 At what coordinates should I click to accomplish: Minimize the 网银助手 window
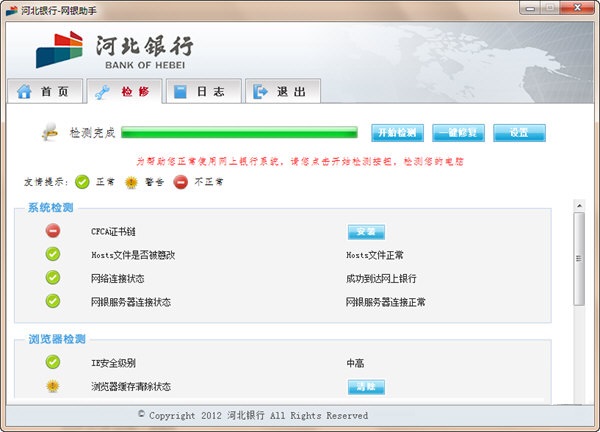pyautogui.click(x=530, y=8)
